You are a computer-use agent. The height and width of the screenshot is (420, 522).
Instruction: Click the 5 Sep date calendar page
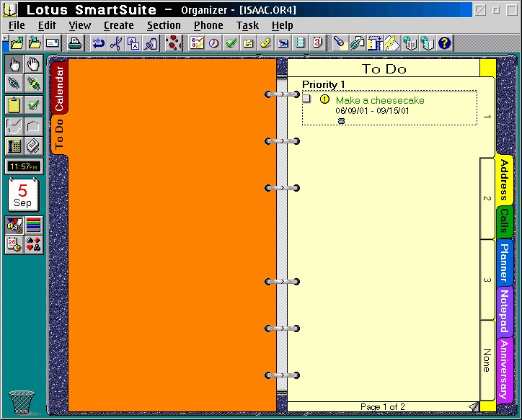[x=23, y=195]
